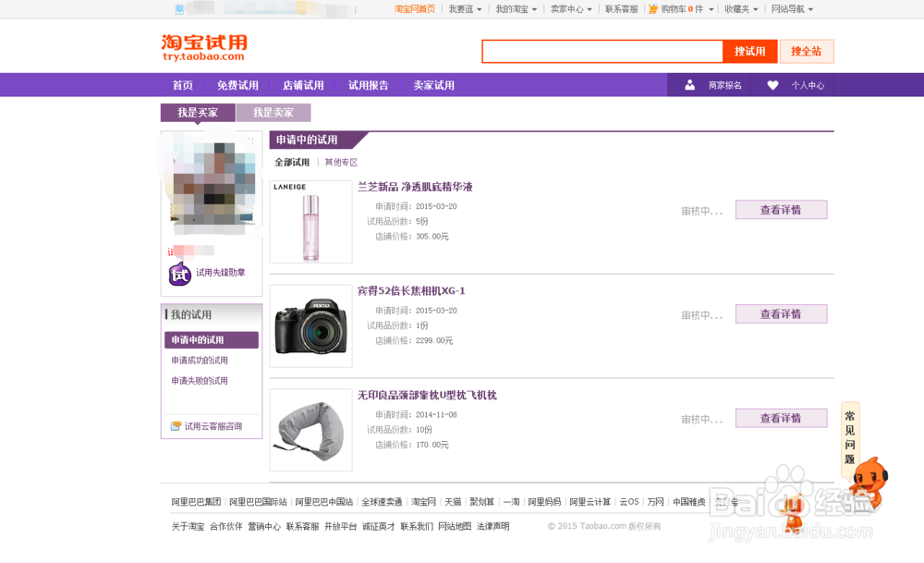
Task: Open 免费试用 nav item
Action: click(x=237, y=85)
